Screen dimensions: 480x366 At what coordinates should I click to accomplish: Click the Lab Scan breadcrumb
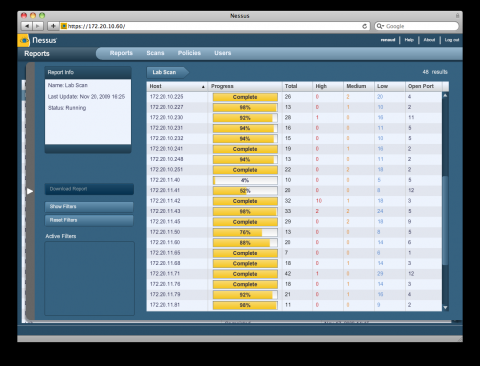[167, 72]
